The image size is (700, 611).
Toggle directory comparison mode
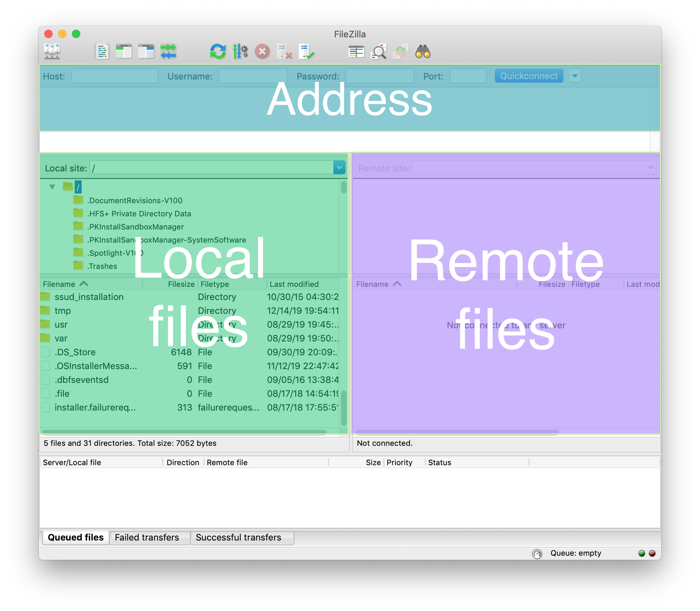pyautogui.click(x=356, y=52)
